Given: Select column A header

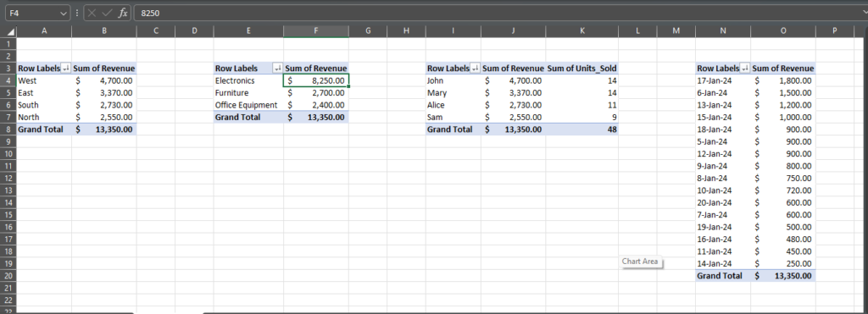Looking at the screenshot, I should (44, 31).
